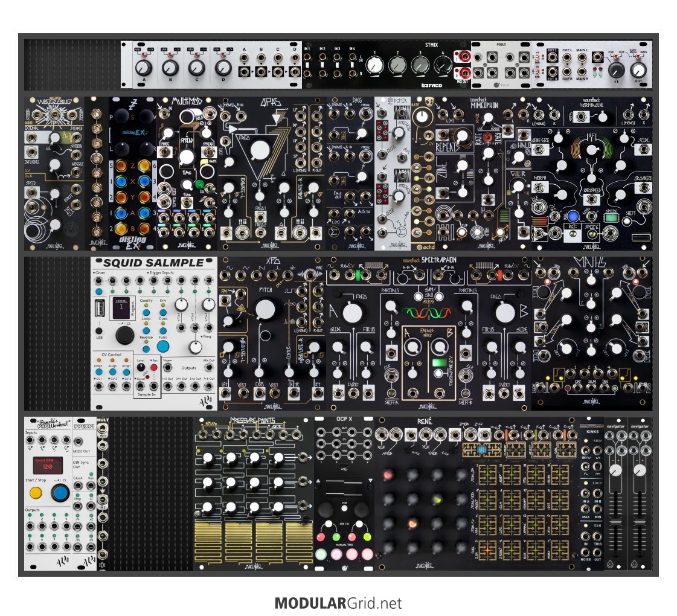Screen dimensions: 677x616
Task: Click the rate knob on the ochd module
Action: click(422, 116)
